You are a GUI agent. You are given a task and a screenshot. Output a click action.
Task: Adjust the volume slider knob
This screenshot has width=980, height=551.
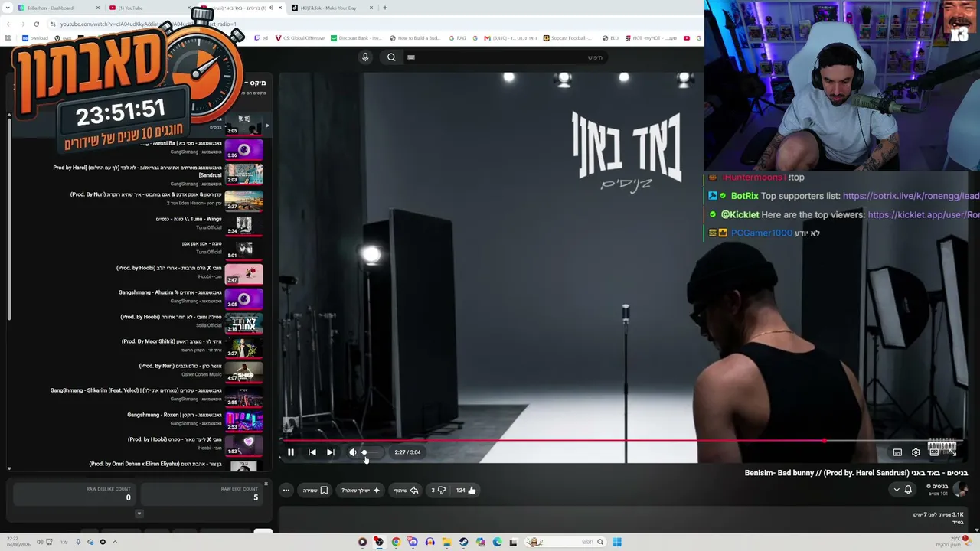click(364, 452)
